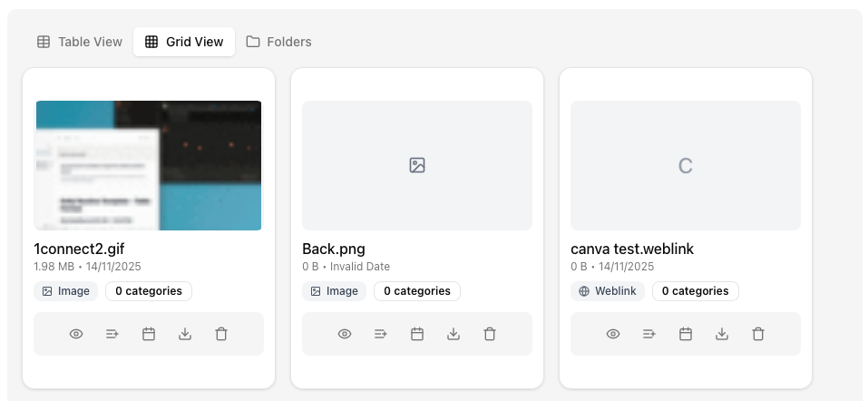
Task: Open the calendar icon for 1connect2.gif
Action: [149, 334]
